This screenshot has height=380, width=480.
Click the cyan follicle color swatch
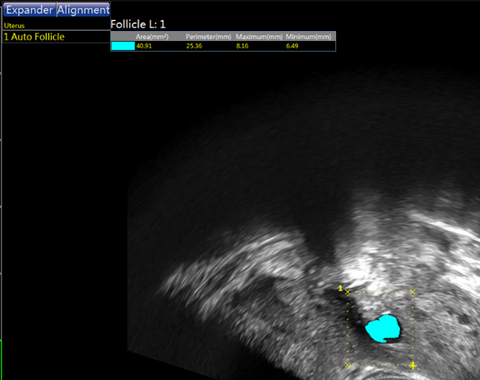[x=123, y=46]
